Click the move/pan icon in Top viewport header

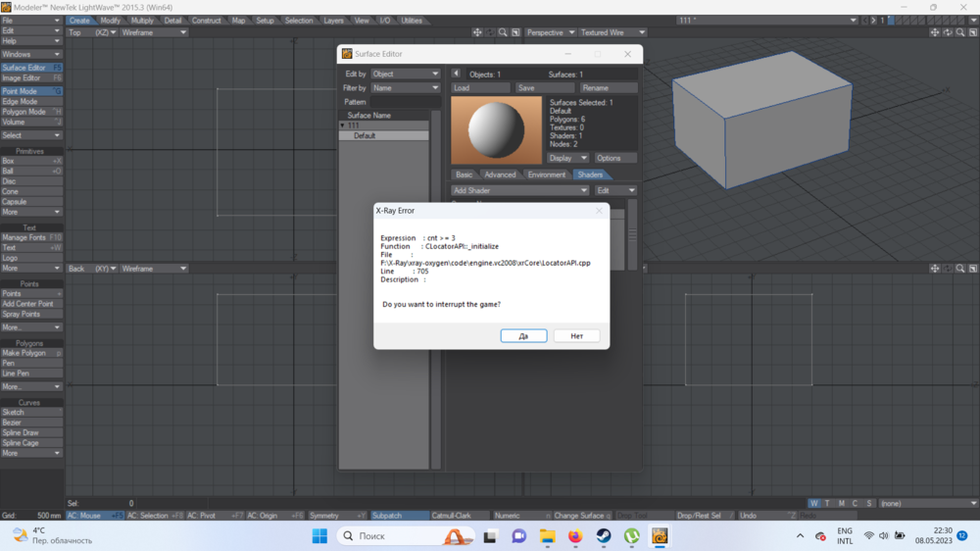tap(477, 32)
